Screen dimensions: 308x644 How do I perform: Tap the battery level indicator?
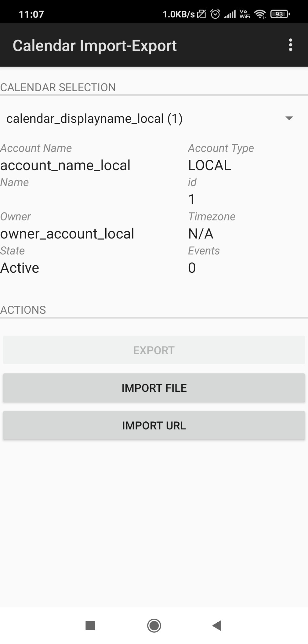(280, 14)
